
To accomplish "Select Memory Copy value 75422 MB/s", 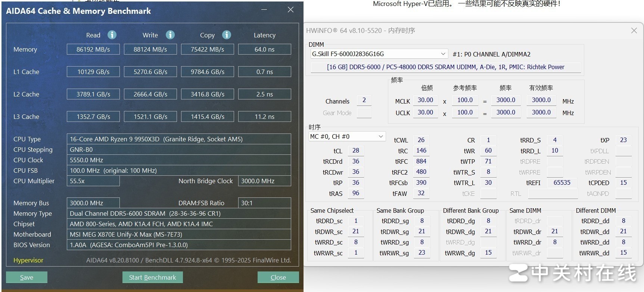I will pyautogui.click(x=208, y=49).
